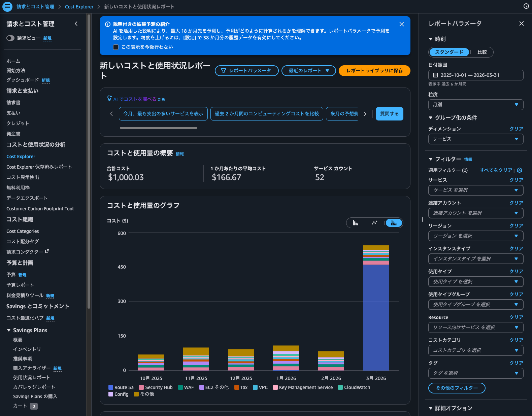Click レポートライブラリに保存 button
The image size is (532, 416).
click(x=374, y=71)
